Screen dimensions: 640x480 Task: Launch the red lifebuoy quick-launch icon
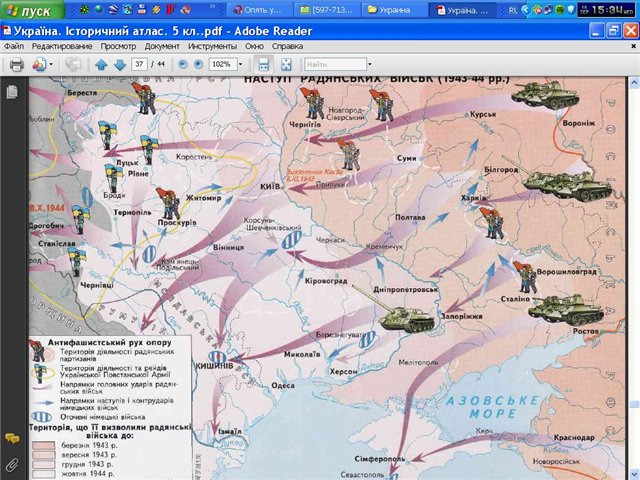click(x=185, y=9)
